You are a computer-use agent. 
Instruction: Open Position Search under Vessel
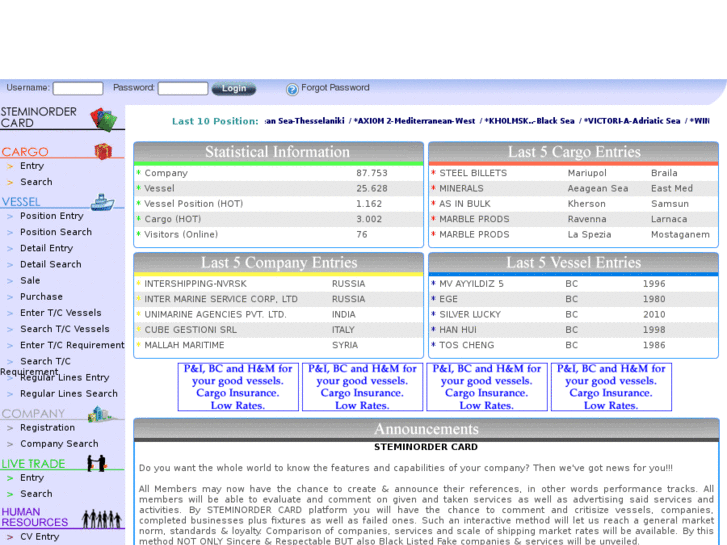[x=56, y=232]
